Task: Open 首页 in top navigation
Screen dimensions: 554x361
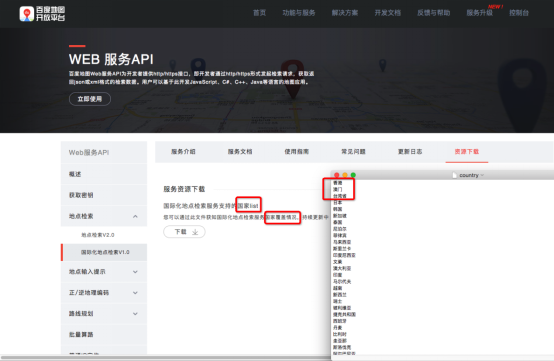Action: [x=259, y=13]
